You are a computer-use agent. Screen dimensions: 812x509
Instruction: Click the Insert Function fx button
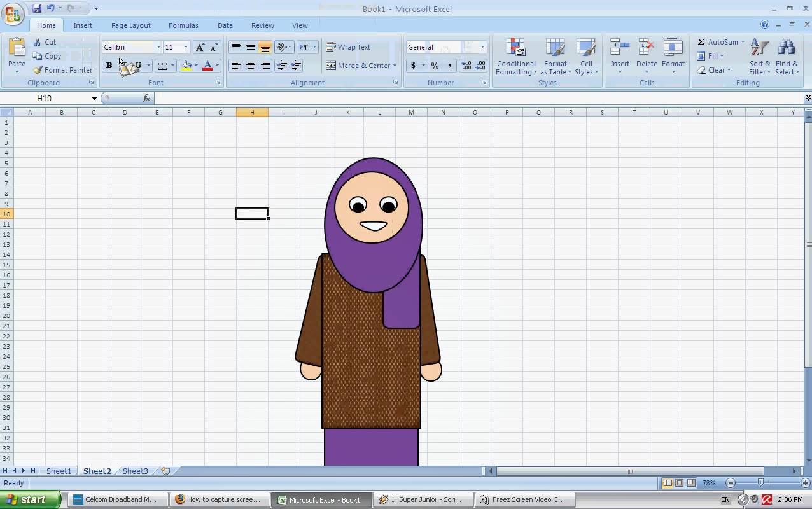[x=146, y=98]
